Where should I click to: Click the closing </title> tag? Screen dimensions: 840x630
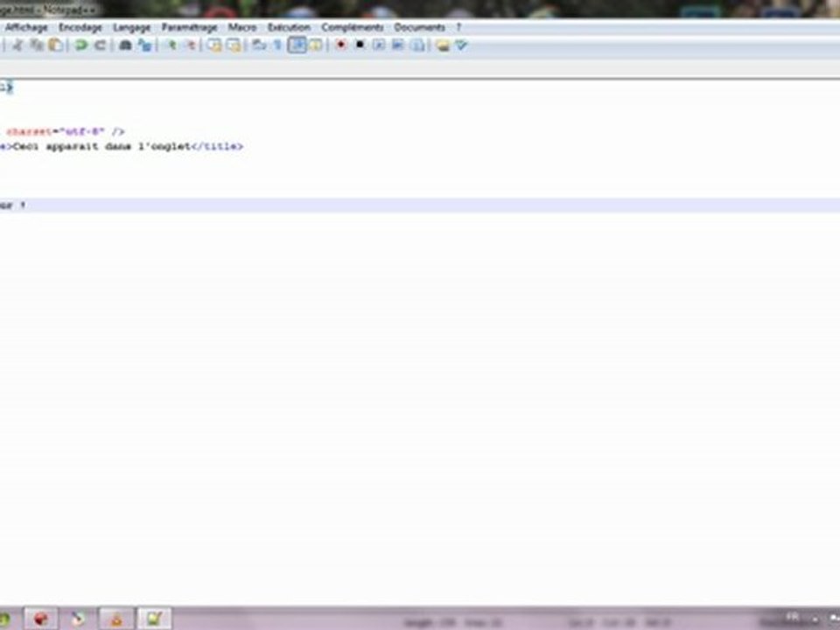(218, 146)
